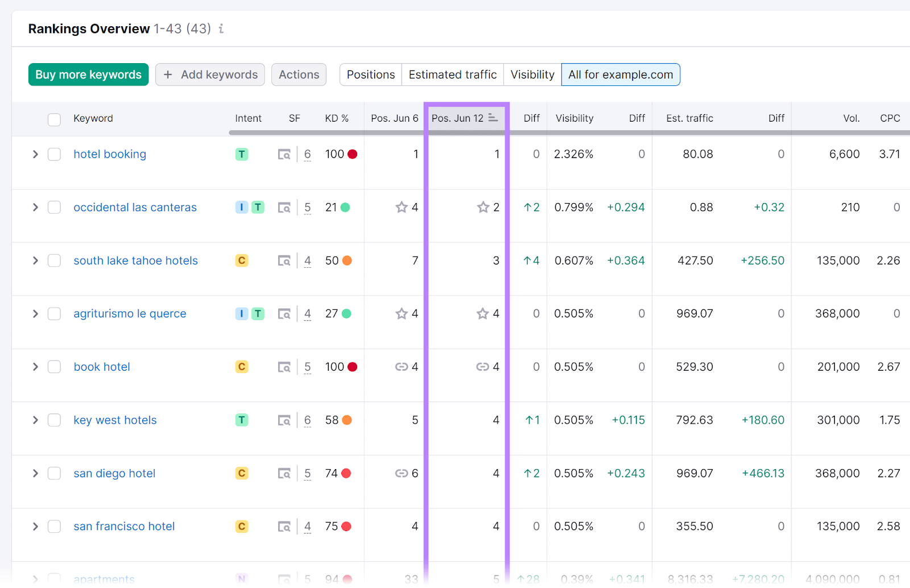This screenshot has width=910, height=588.
Task: Click the commercial intent badge for san diego hotel
Action: [242, 473]
